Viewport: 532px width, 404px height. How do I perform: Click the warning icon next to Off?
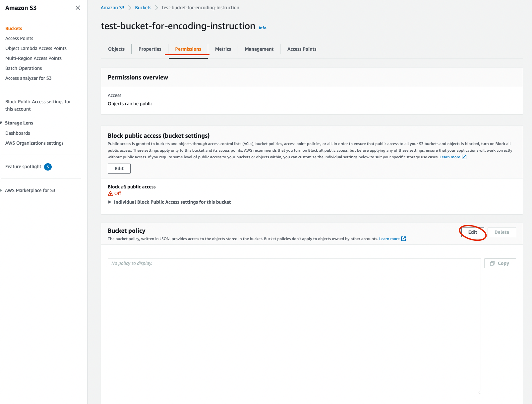click(x=110, y=194)
